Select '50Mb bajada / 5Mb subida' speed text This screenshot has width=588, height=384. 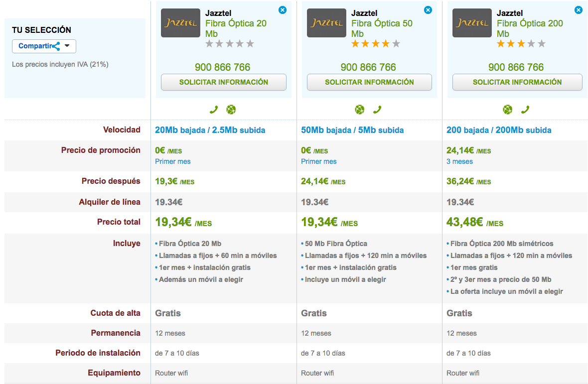point(352,130)
